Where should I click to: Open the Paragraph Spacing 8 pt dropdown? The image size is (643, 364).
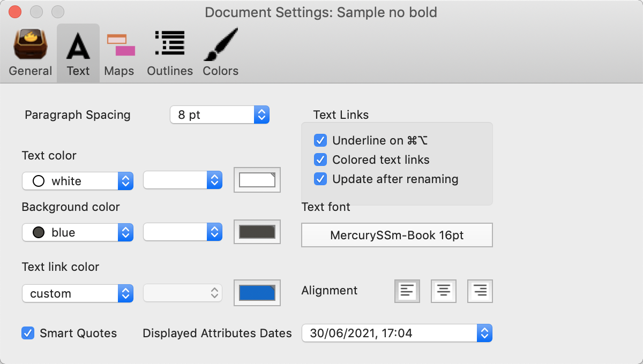point(220,115)
